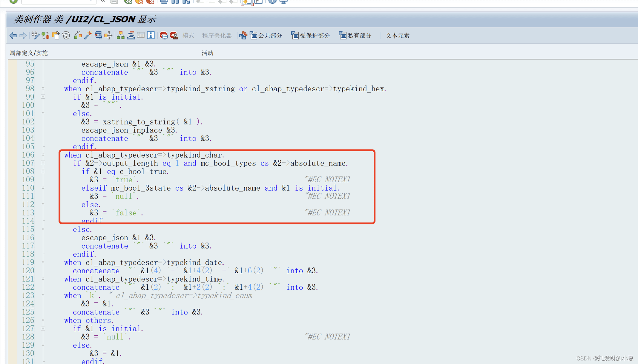Collapse the IF block at line 127
638x364 pixels.
pos(43,328)
